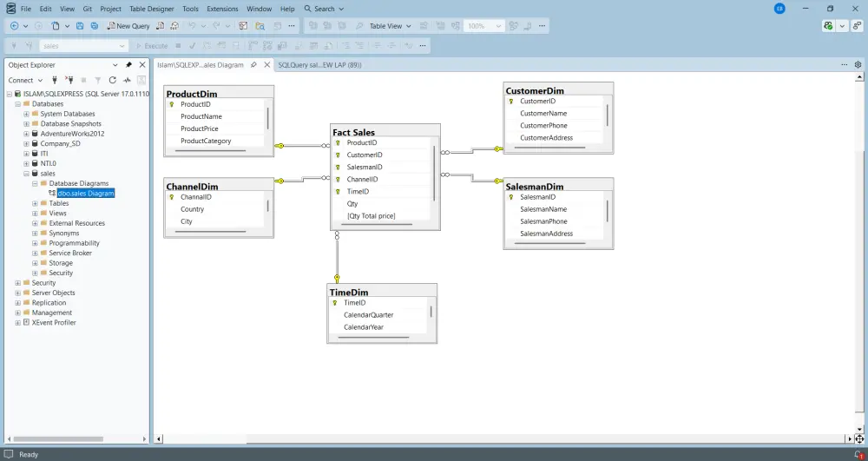Image resolution: width=868 pixels, height=461 pixels.
Task: Click the Connect Object Explorer plug icon
Action: point(54,80)
